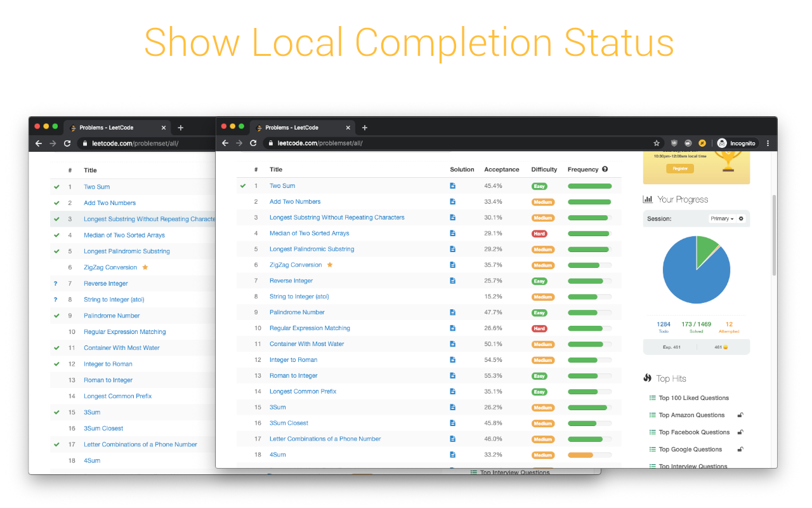Open solution icon for Regular Expression Matching
The width and height of the screenshot is (812, 508).
(x=452, y=328)
